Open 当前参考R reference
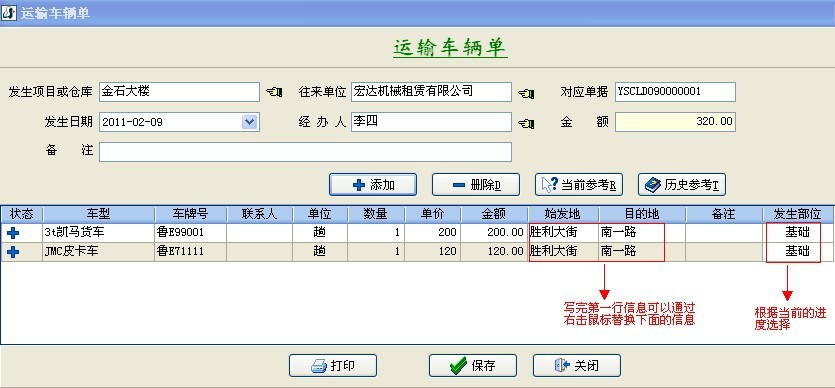This screenshot has width=835, height=388. [578, 185]
